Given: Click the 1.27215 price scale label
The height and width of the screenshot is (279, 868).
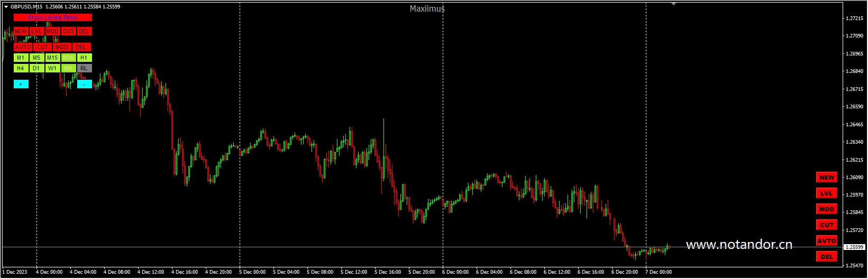Looking at the screenshot, I should click(855, 18).
